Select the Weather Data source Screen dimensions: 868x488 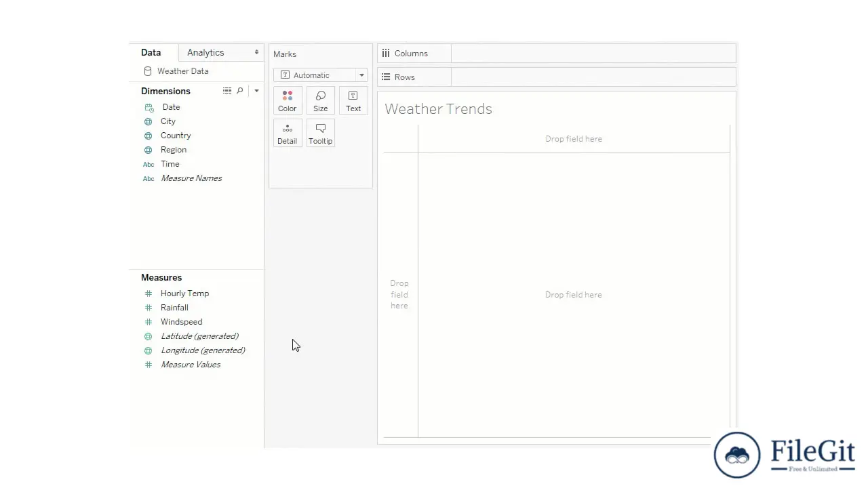click(183, 71)
